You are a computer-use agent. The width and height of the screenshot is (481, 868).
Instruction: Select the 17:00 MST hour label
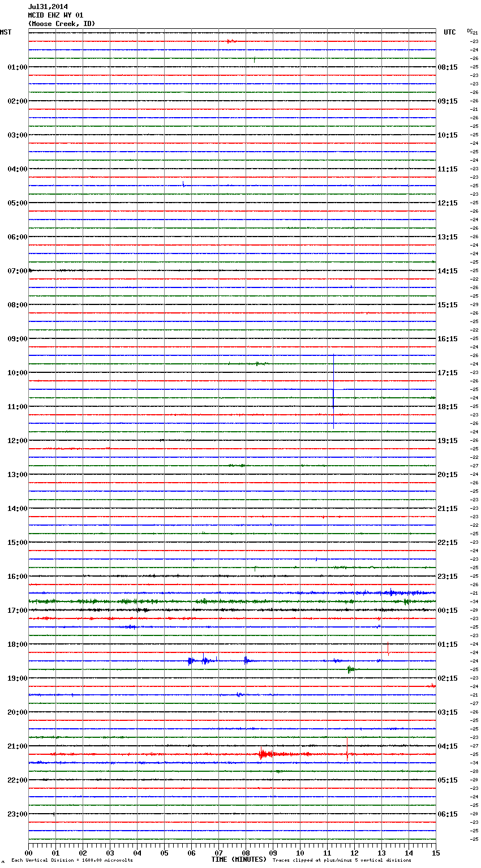[x=18, y=611]
